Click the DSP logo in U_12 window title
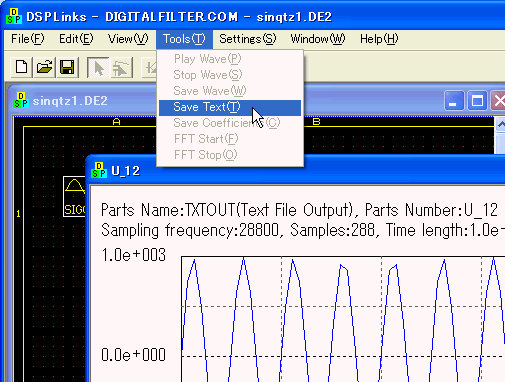The image size is (505, 382). (x=99, y=170)
